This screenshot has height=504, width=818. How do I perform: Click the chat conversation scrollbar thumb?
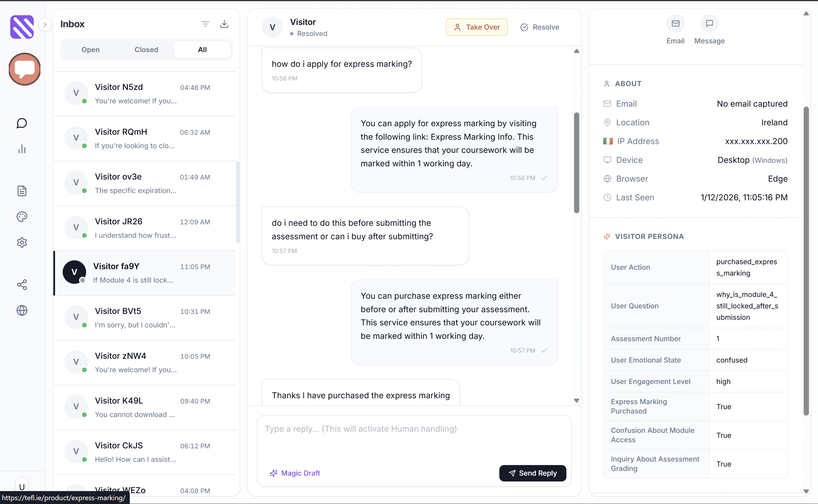coord(577,163)
